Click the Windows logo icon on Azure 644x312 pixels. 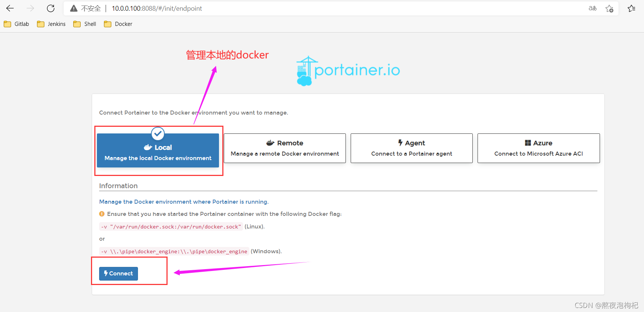528,143
